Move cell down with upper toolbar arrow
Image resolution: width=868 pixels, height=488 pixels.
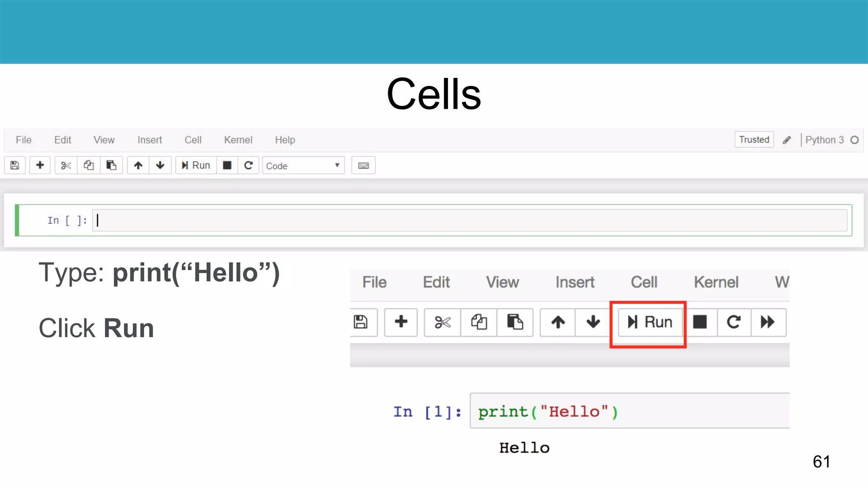click(x=160, y=165)
